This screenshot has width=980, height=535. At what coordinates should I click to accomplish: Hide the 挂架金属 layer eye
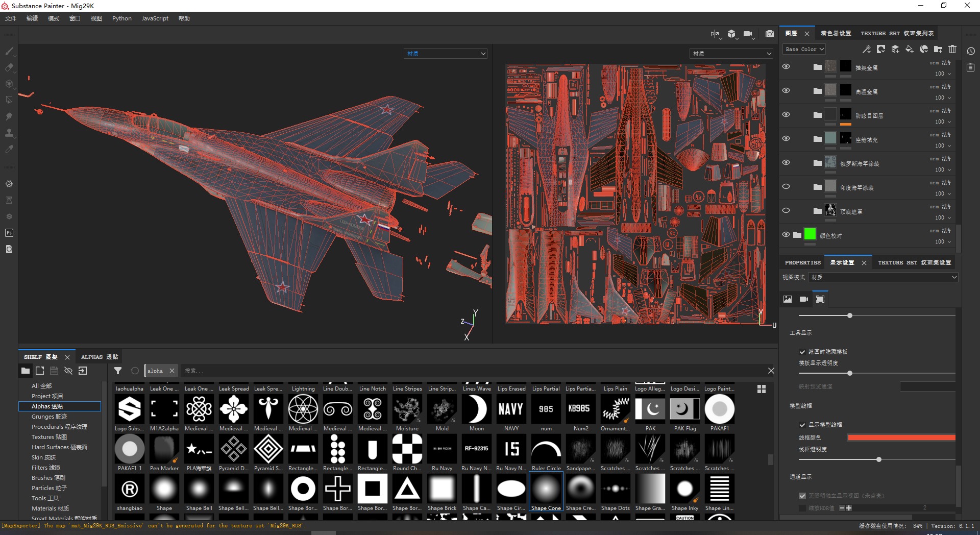click(786, 66)
